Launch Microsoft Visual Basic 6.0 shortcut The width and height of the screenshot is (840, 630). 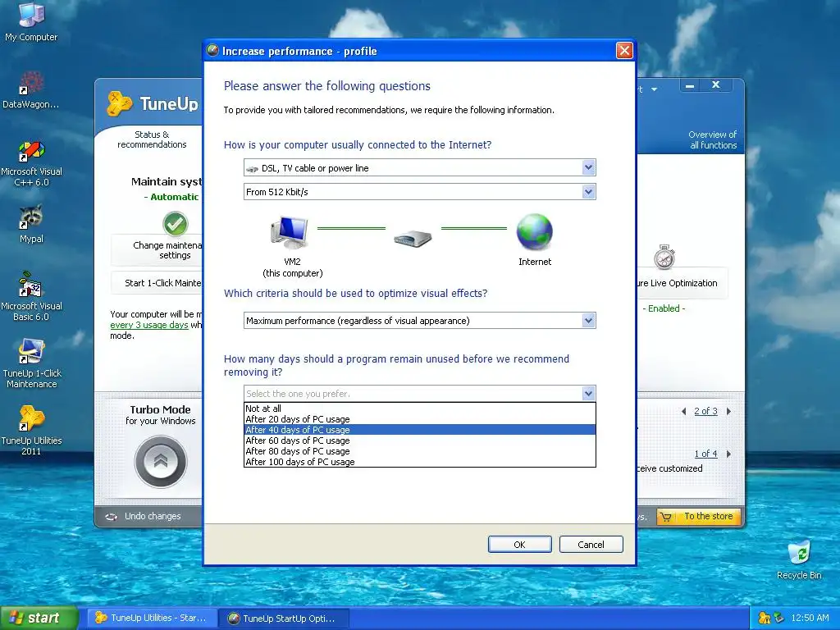coord(31,296)
